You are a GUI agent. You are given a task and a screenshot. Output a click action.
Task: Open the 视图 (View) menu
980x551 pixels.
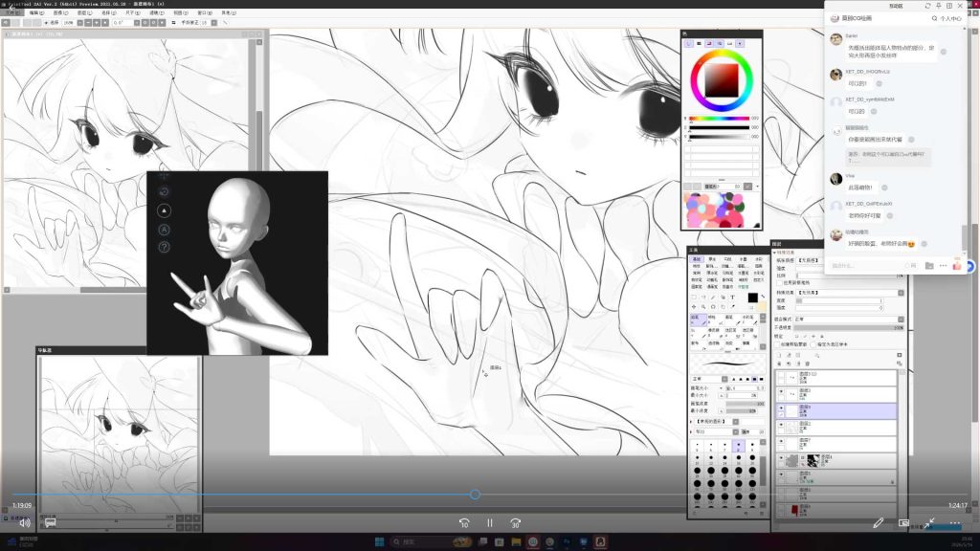tap(181, 12)
